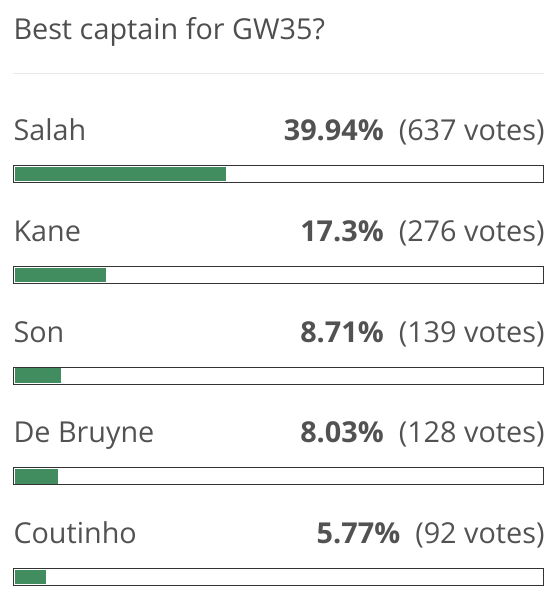This screenshot has width=557, height=600.
Task: Select the Salah option label
Action: 49,130
